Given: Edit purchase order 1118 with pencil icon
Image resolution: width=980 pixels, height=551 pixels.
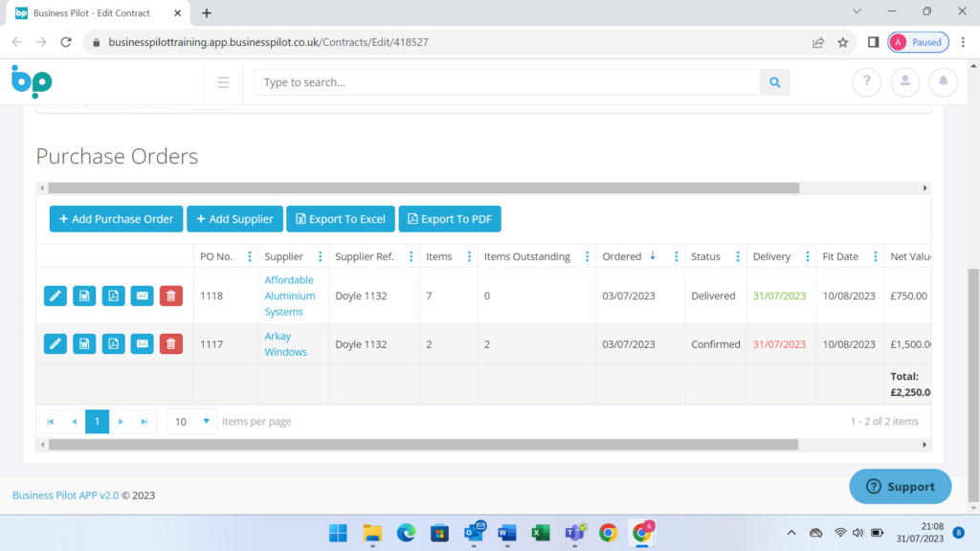Looking at the screenshot, I should 56,297.
